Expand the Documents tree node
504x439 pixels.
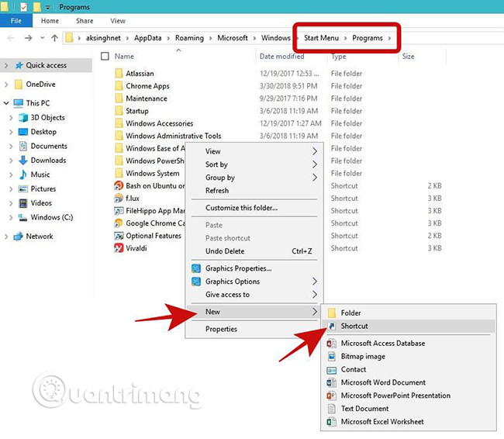tap(11, 146)
